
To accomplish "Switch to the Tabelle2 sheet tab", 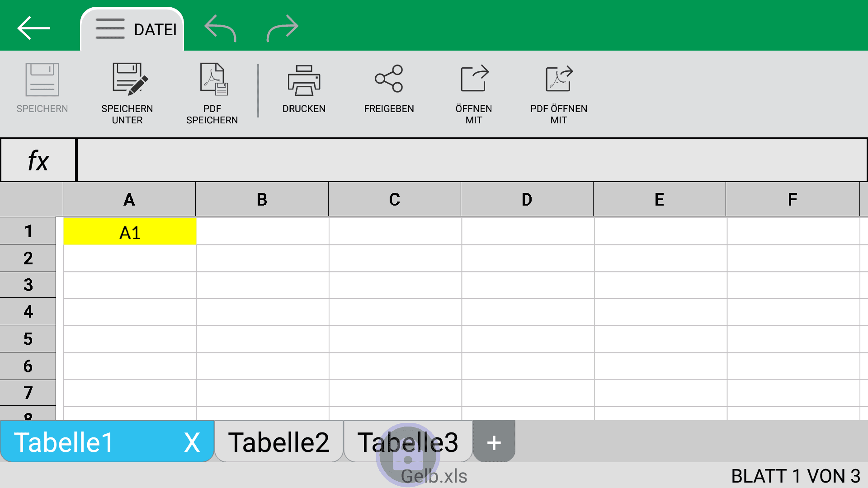I will [x=279, y=441].
